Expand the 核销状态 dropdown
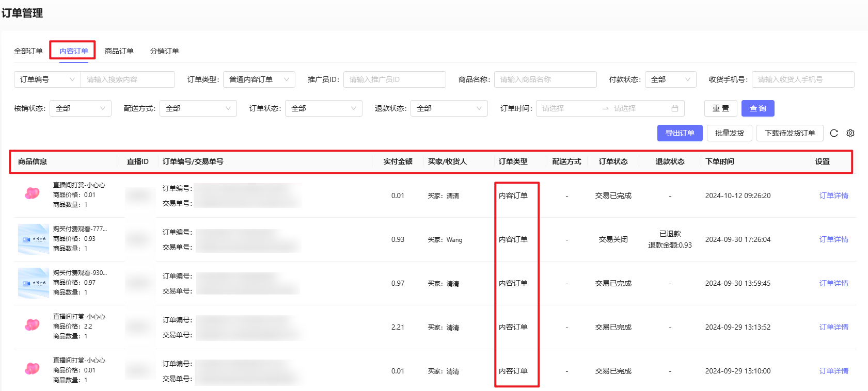This screenshot has height=391, width=868. [x=80, y=108]
